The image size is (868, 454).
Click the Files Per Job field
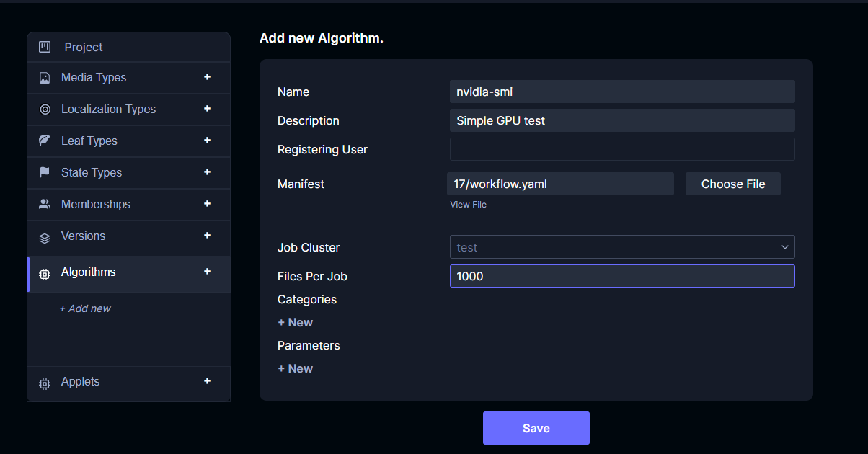pos(622,276)
